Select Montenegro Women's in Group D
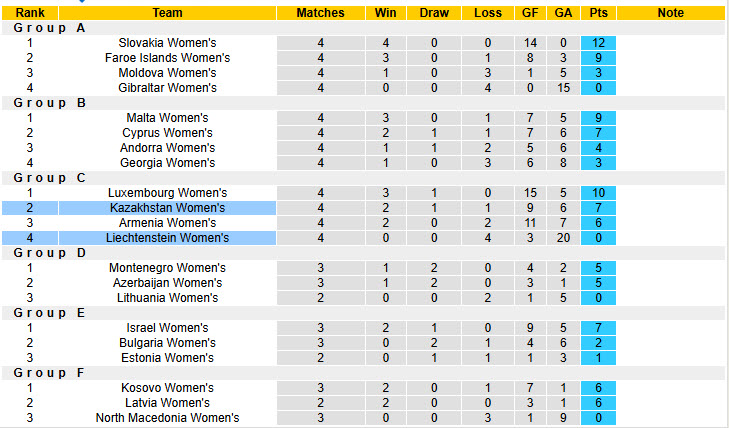729x428 pixels. coord(167,268)
